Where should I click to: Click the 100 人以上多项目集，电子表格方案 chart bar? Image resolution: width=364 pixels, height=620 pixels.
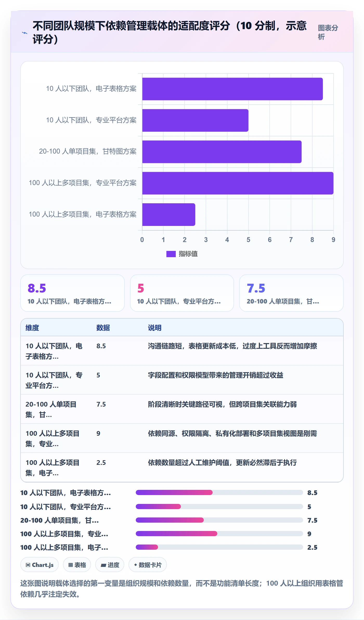tap(169, 214)
